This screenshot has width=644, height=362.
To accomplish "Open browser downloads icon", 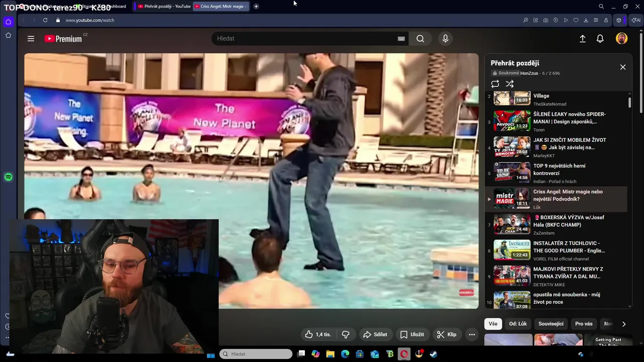I will point(586,20).
